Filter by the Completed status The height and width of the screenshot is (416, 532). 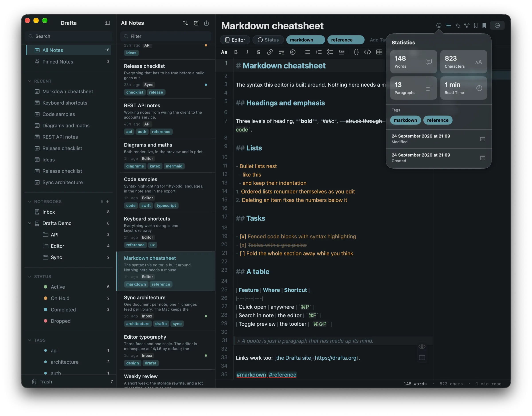click(68, 310)
